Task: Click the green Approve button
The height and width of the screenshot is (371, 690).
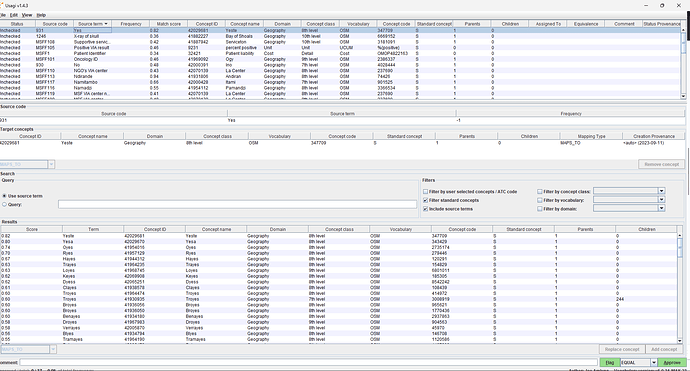Action: point(672,362)
